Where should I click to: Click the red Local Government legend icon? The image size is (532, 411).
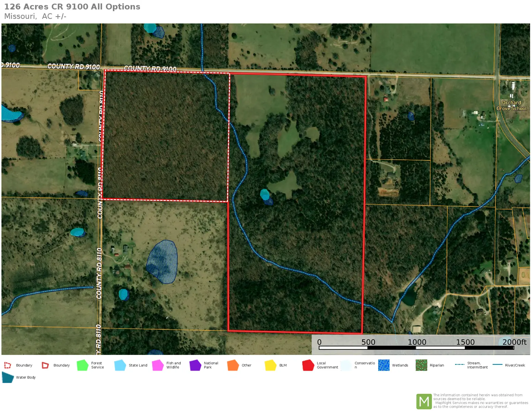point(308,365)
